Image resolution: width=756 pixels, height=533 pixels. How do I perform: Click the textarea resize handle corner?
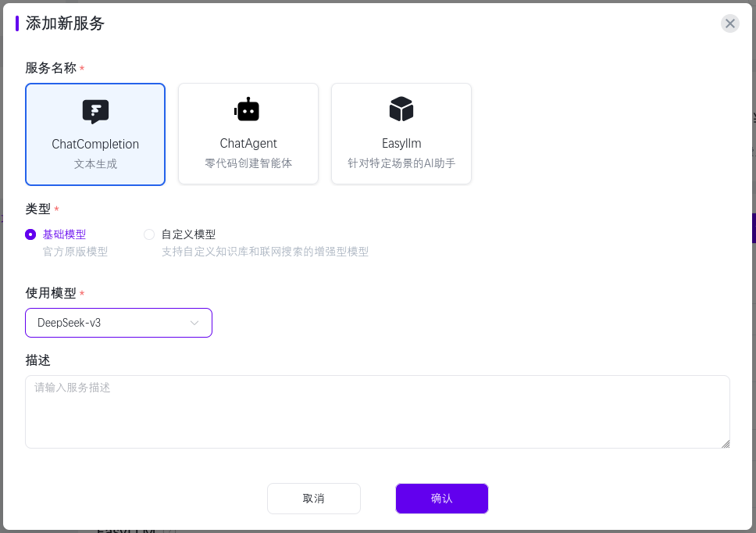pyautogui.click(x=726, y=444)
